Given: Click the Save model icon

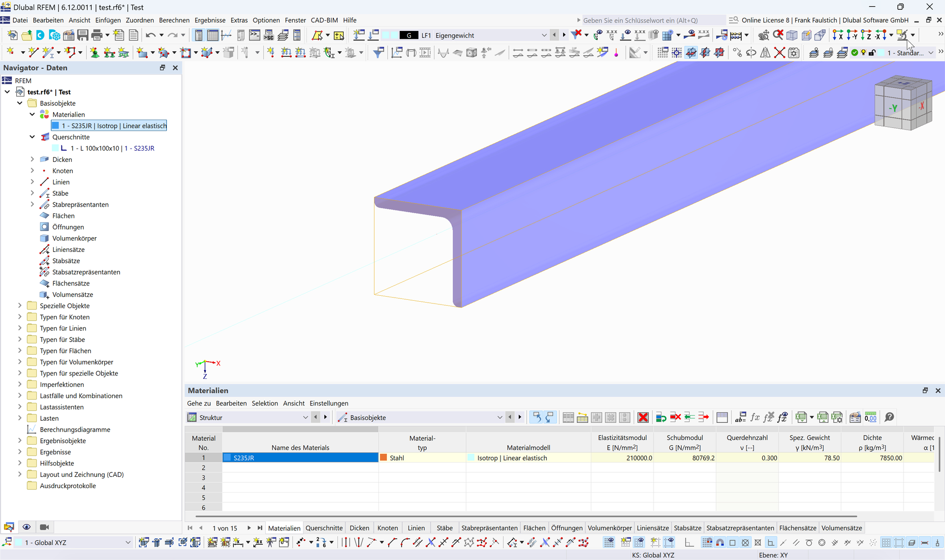Looking at the screenshot, I should pyautogui.click(x=83, y=35).
